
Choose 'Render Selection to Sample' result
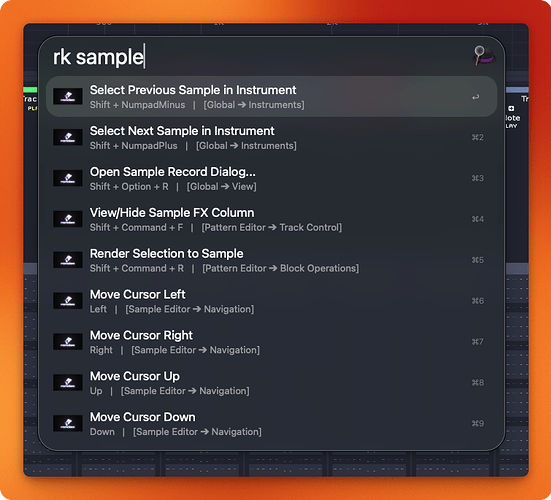click(271, 260)
